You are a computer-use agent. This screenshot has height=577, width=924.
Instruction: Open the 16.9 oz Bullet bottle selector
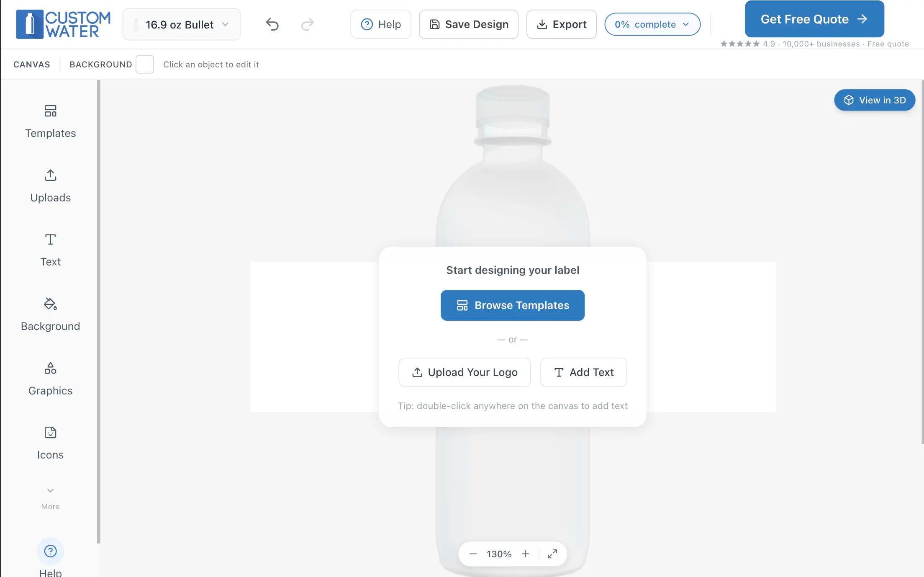point(181,24)
